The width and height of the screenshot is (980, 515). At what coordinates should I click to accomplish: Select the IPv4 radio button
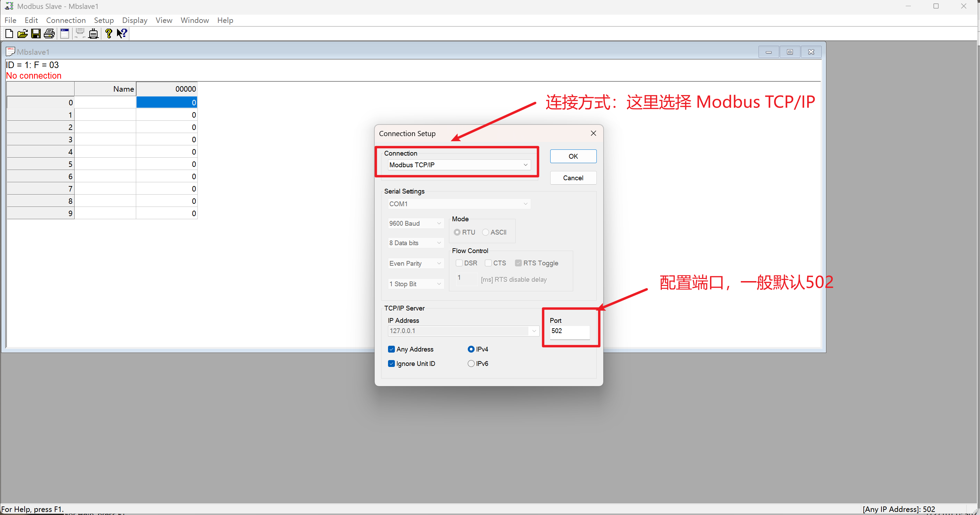pos(471,349)
